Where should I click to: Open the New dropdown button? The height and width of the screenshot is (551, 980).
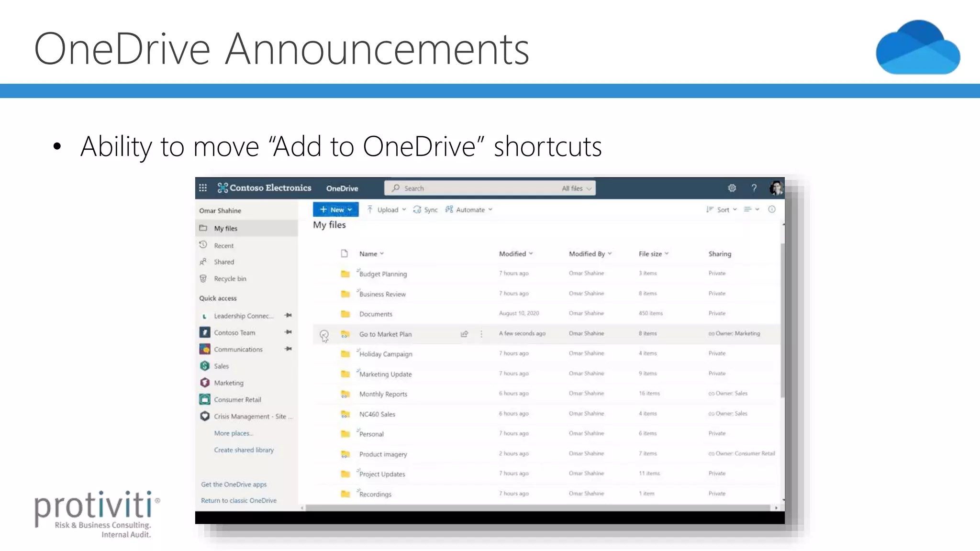coord(335,209)
